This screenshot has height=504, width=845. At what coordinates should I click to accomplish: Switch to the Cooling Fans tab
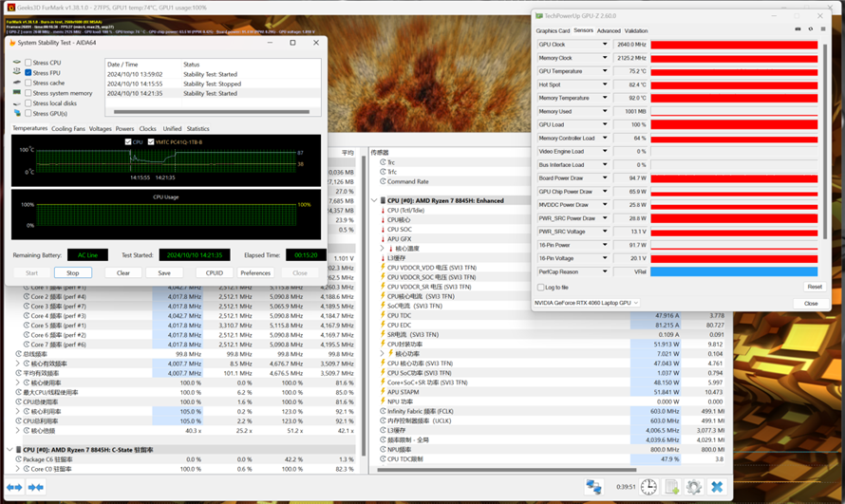coord(68,128)
